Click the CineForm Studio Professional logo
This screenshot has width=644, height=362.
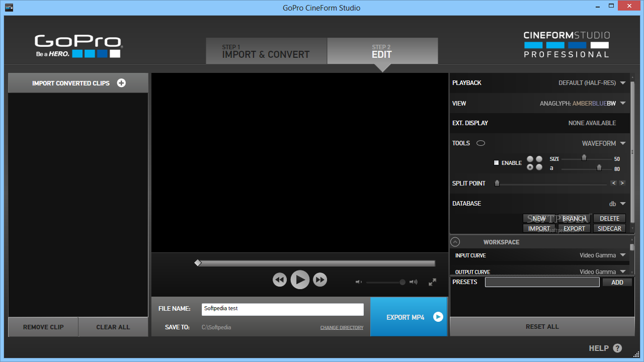tap(567, 44)
